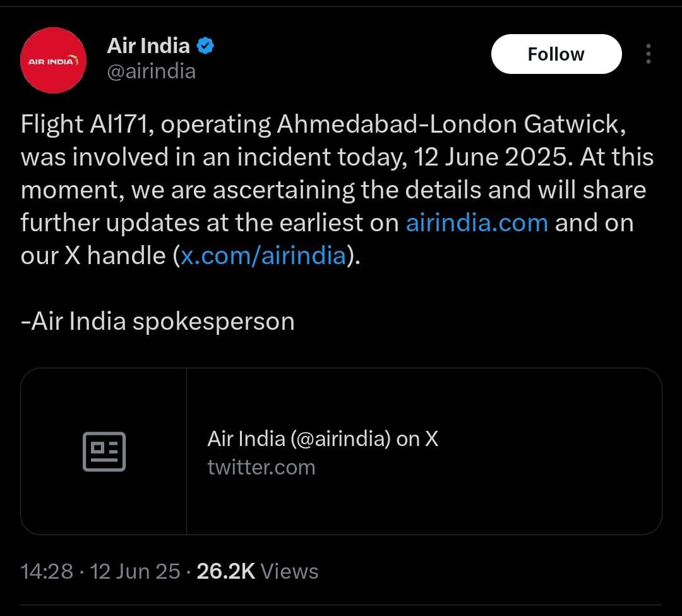Click the 14:28 timestamp
This screenshot has height=616, width=682.
click(47, 571)
